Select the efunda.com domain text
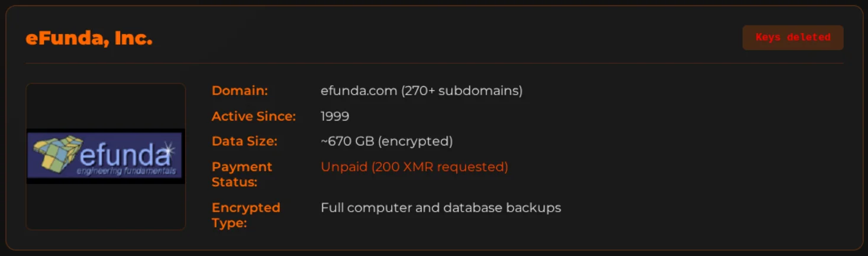Screen dimensions: 868x256 (359, 90)
